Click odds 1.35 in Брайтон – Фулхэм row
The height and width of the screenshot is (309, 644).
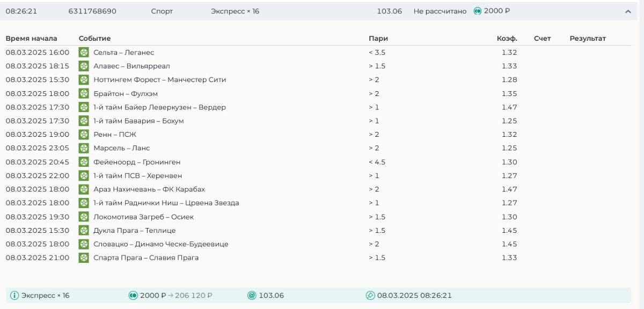pos(509,93)
